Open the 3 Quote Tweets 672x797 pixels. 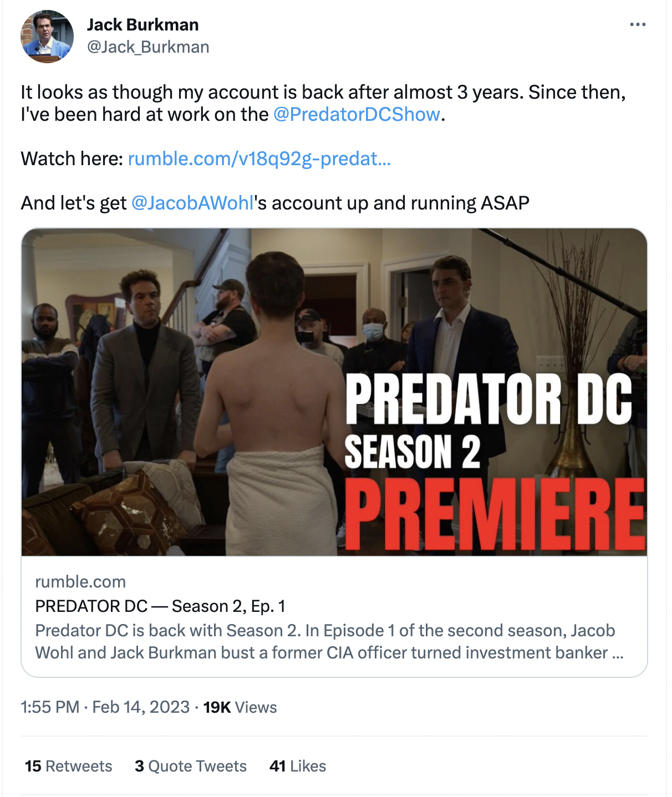point(190,766)
